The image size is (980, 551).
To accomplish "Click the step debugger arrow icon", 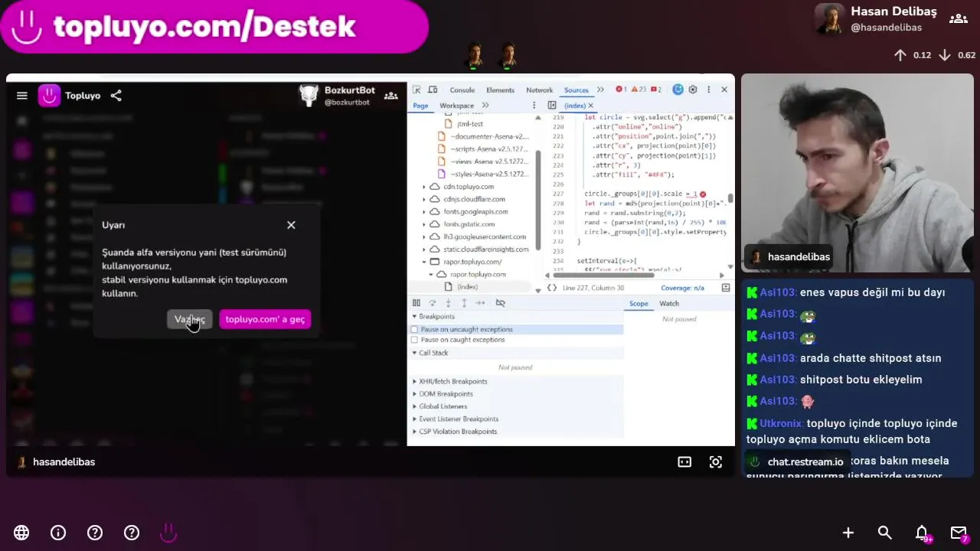I will coord(480,303).
